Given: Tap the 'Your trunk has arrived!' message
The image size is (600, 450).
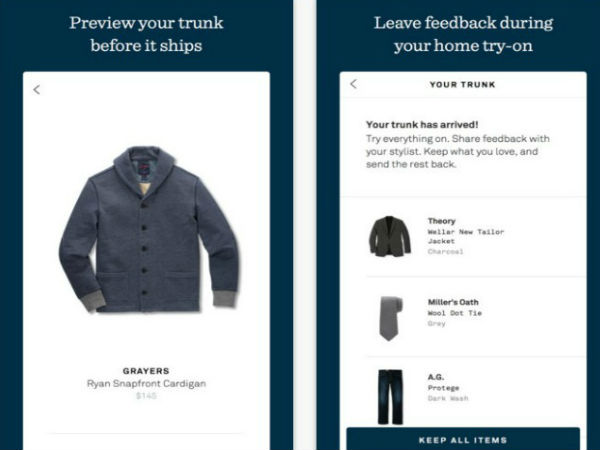Looking at the screenshot, I should coord(422,125).
